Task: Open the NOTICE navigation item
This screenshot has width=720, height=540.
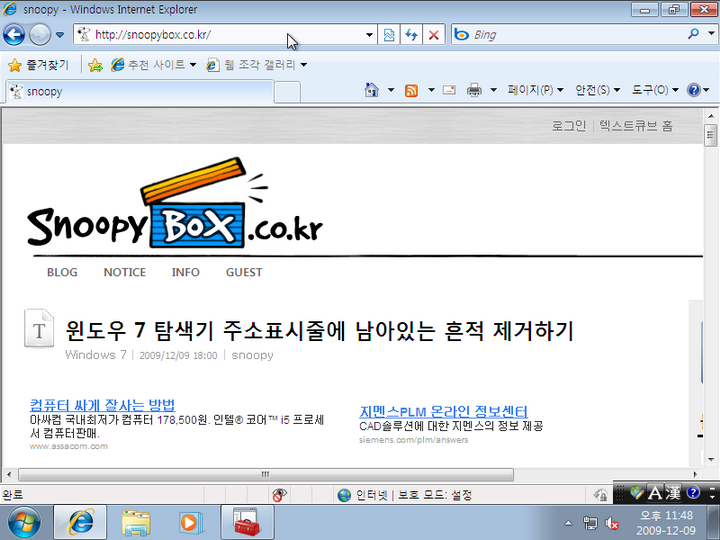Action: 124,272
